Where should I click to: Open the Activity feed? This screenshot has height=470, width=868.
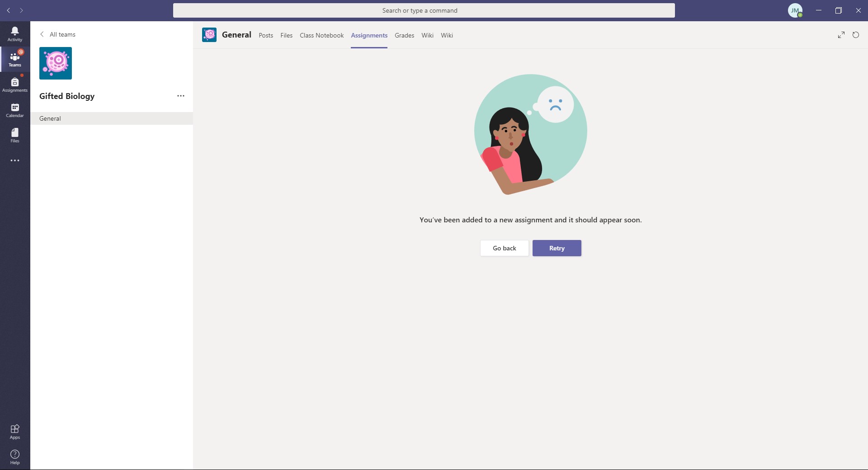coord(15,34)
